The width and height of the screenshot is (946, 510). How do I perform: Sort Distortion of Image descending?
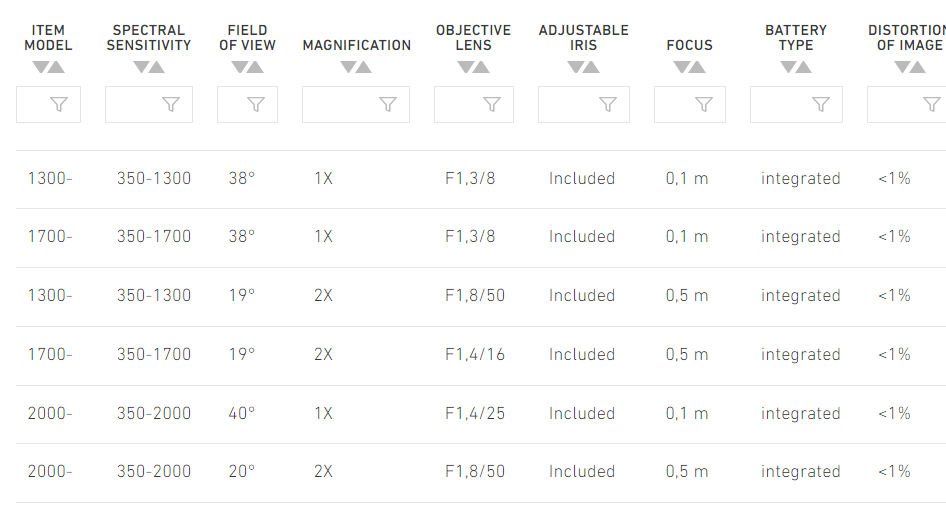point(902,67)
